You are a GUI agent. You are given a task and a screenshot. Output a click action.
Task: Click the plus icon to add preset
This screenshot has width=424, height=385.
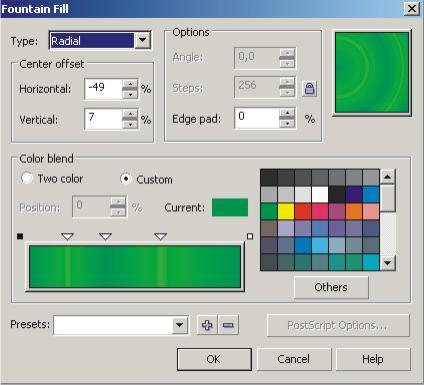coord(207,325)
